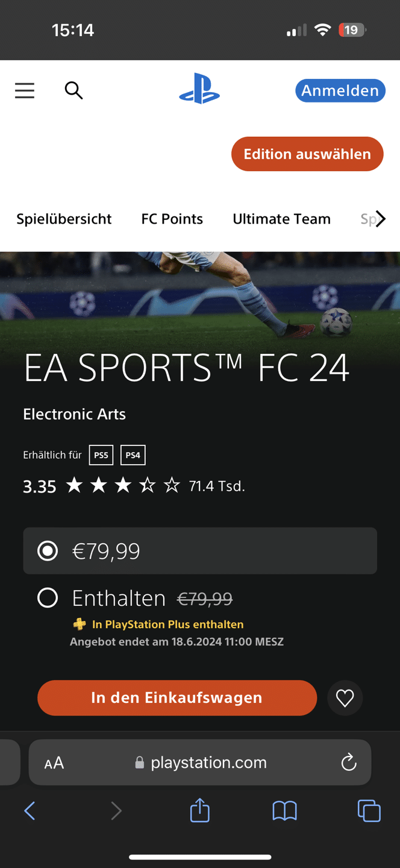Screen dimensions: 400x868
Task: Reload the page in Safari
Action: click(x=349, y=763)
